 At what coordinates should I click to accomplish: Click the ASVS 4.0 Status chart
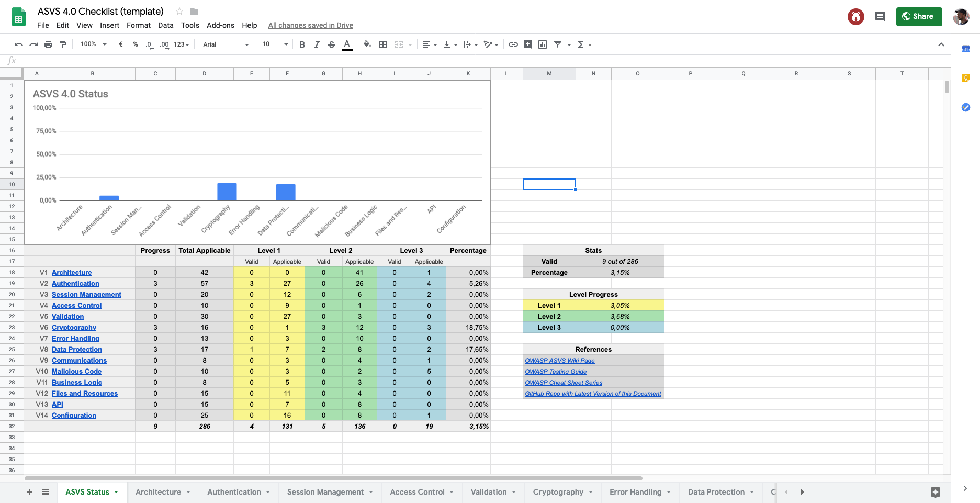pyautogui.click(x=257, y=162)
